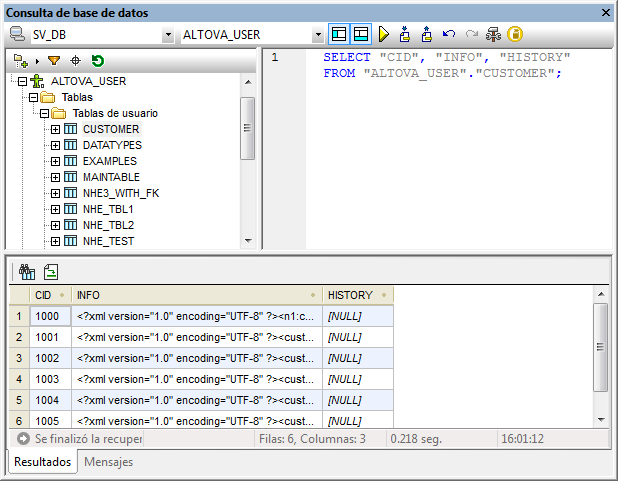The width and height of the screenshot is (618, 481).
Task: Click the filter funnel icon in browser
Action: coord(54,61)
